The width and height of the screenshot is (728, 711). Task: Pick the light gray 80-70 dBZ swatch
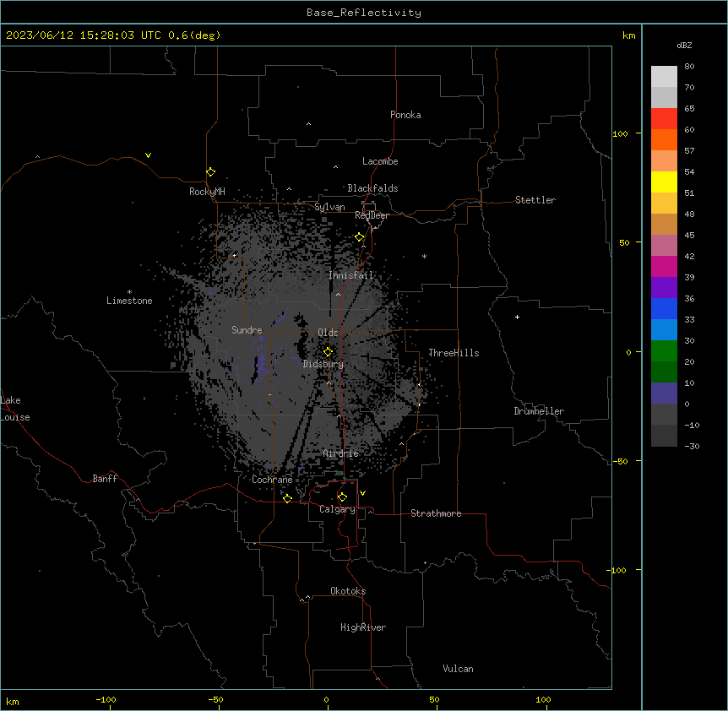664,77
